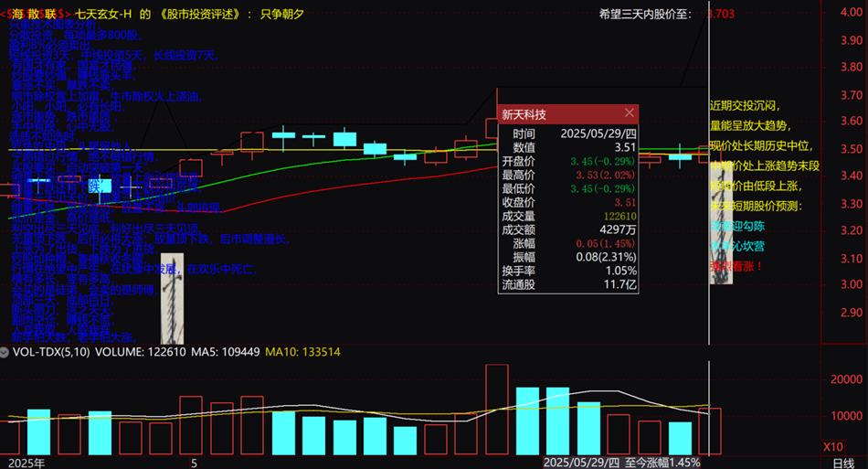Select the 换手率 1.05% row
868x469 pixels.
click(x=568, y=271)
